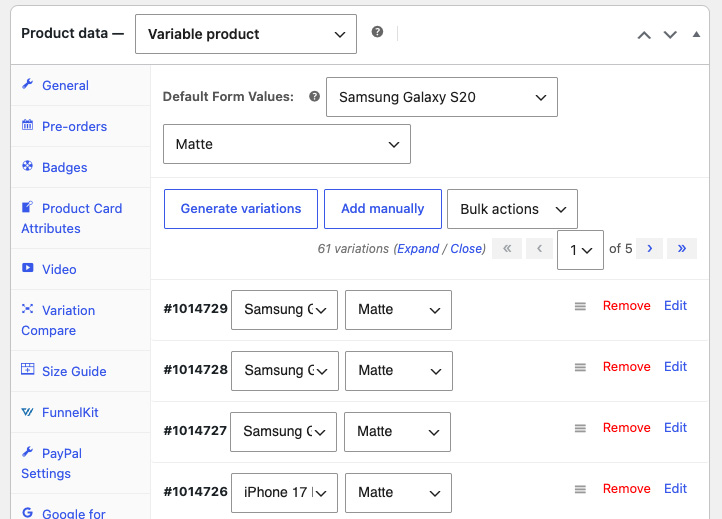The image size is (722, 519).
Task: Click the Size Guide table icon
Action: (28, 369)
